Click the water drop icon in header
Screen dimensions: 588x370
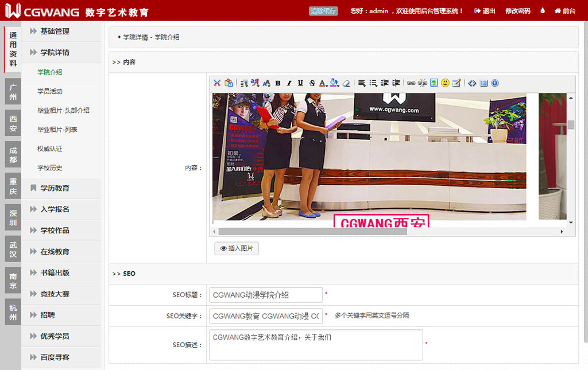[543, 11]
